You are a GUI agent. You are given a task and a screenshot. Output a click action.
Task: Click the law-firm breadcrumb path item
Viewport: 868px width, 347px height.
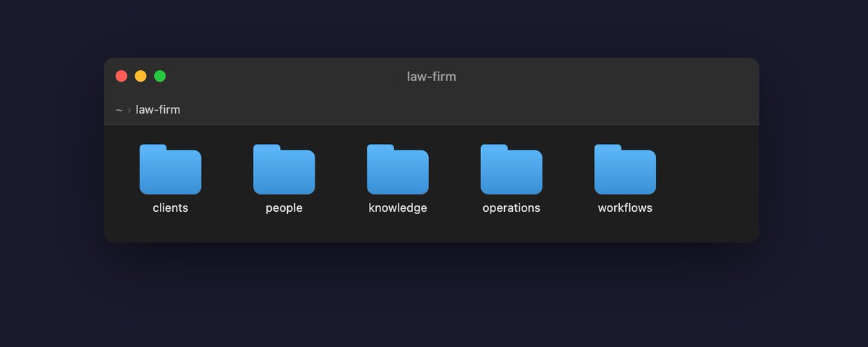(x=158, y=110)
